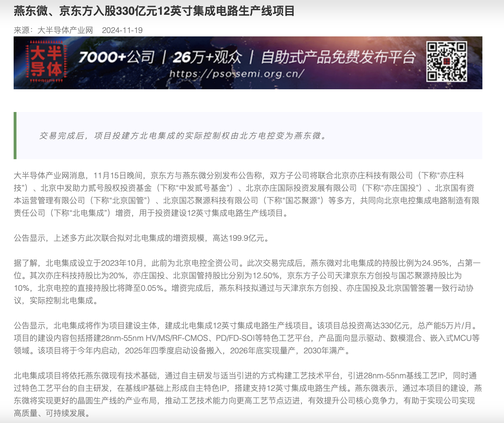Click the text 2026年底实现量产
The height and width of the screenshot is (423, 504).
click(x=263, y=351)
